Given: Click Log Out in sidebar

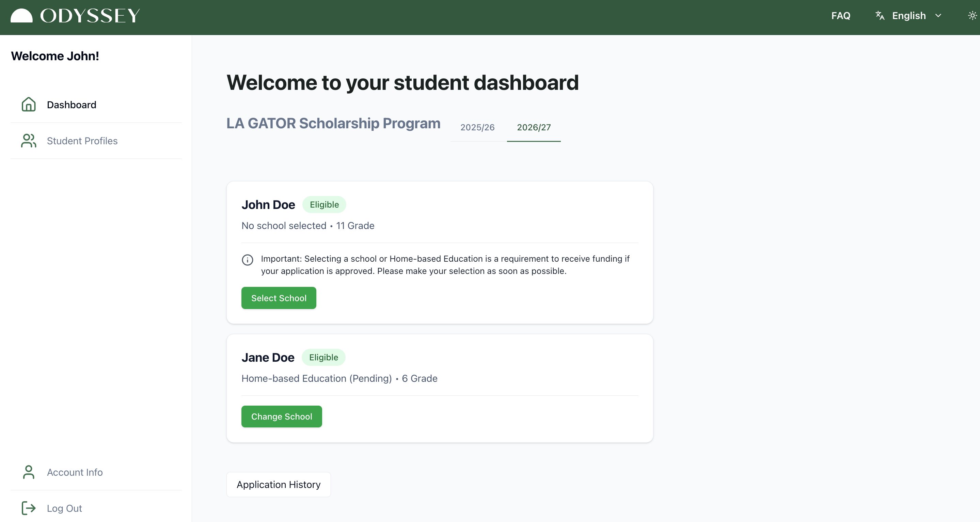Looking at the screenshot, I should point(64,508).
